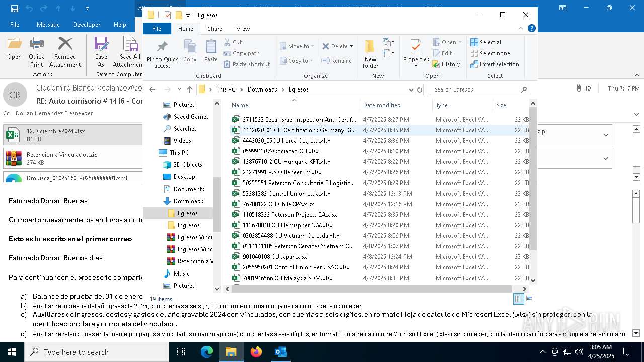Click the Outlook Save icon in title bar
The height and width of the screenshot is (362, 644).
pyautogui.click(x=14, y=8)
